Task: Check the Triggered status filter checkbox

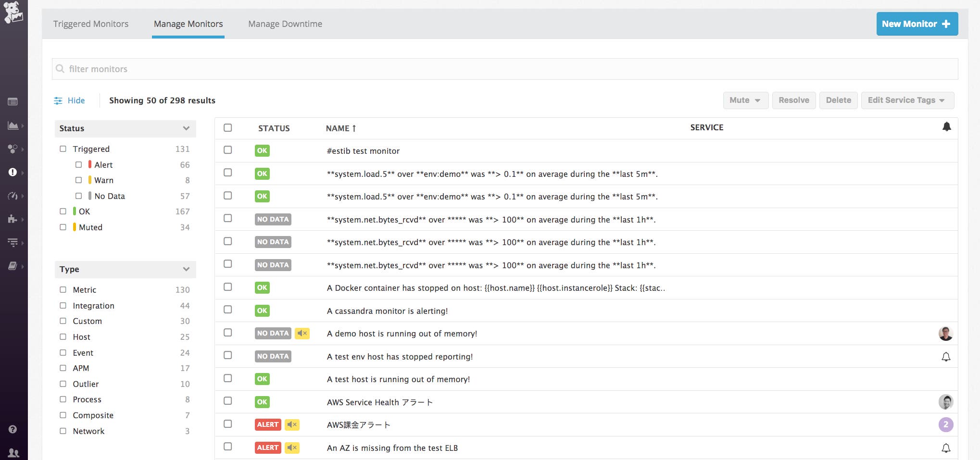Action: click(x=63, y=149)
